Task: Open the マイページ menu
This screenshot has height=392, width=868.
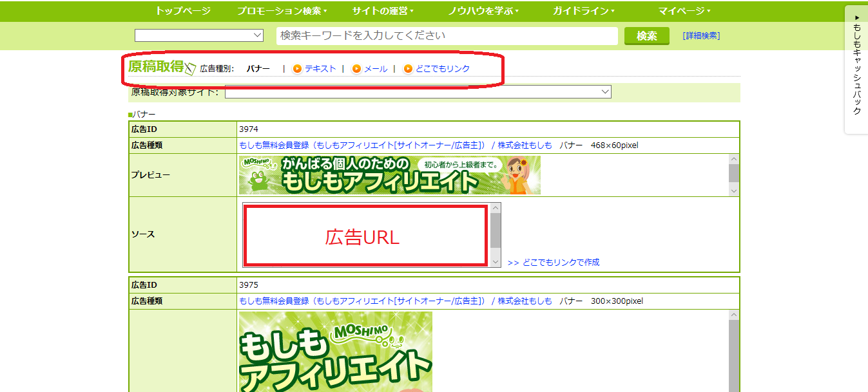Action: click(684, 11)
